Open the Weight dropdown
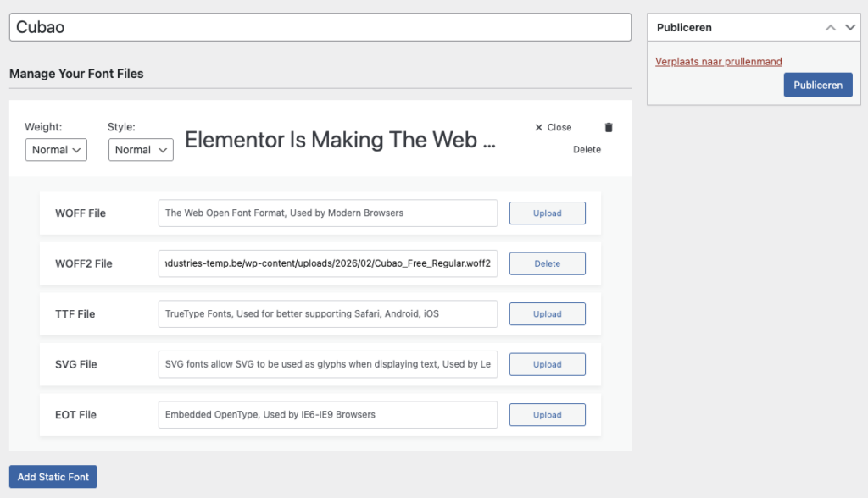The height and width of the screenshot is (498, 868). click(x=56, y=150)
